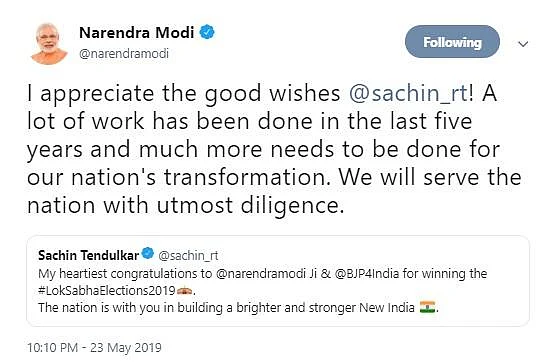Click the main tweet body text
557x363 pixels.
tap(274, 149)
